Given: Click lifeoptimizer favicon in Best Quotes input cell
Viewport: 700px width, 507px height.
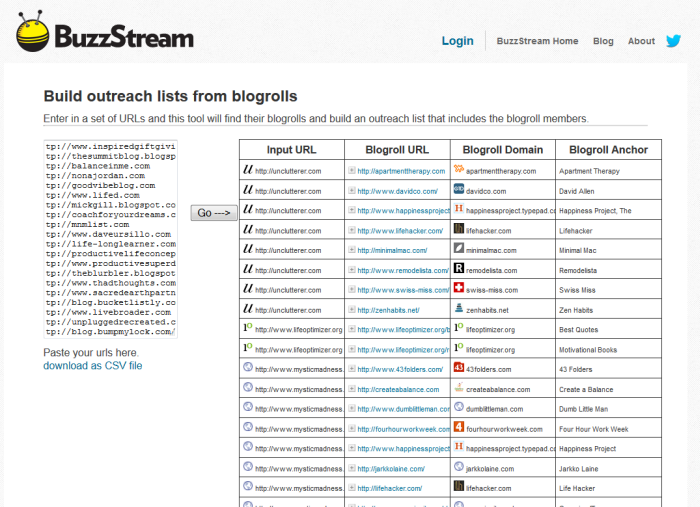Looking at the screenshot, I should [248, 327].
